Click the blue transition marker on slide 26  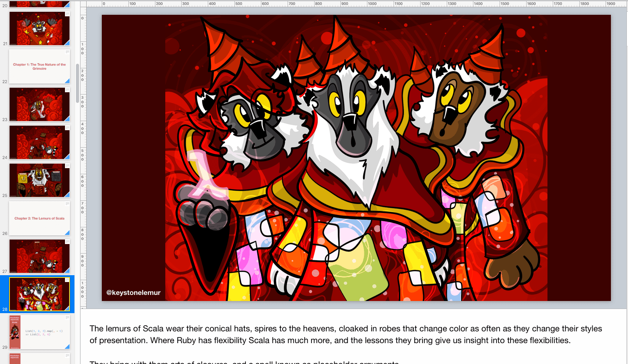[68, 233]
